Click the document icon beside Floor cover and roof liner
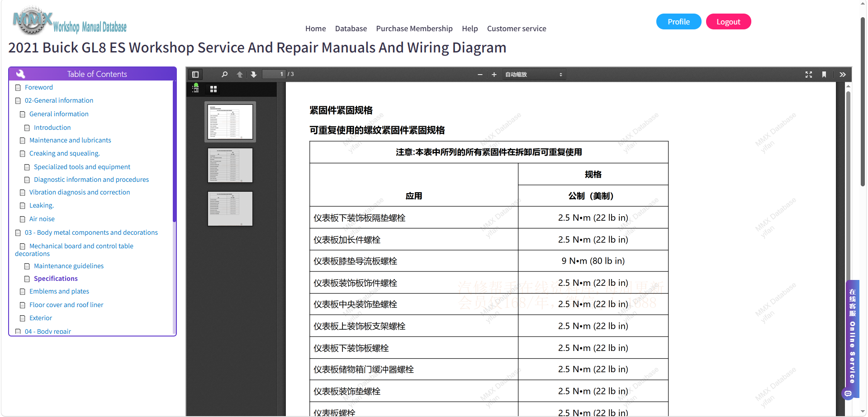 23,305
